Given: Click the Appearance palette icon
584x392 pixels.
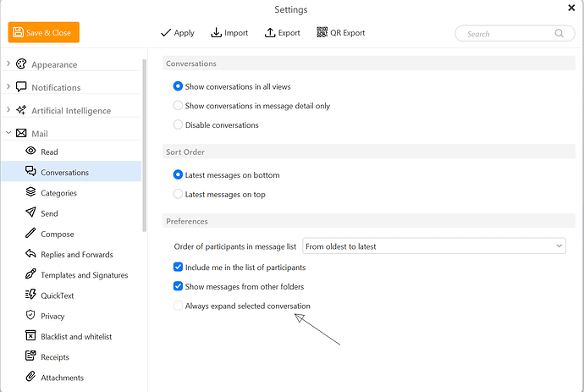Looking at the screenshot, I should [21, 63].
